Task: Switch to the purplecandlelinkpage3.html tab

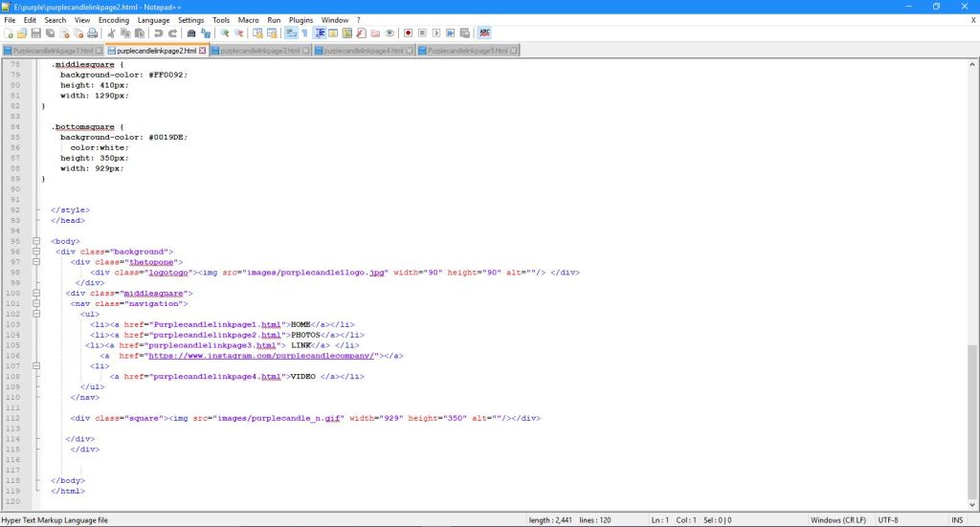Action: point(259,51)
